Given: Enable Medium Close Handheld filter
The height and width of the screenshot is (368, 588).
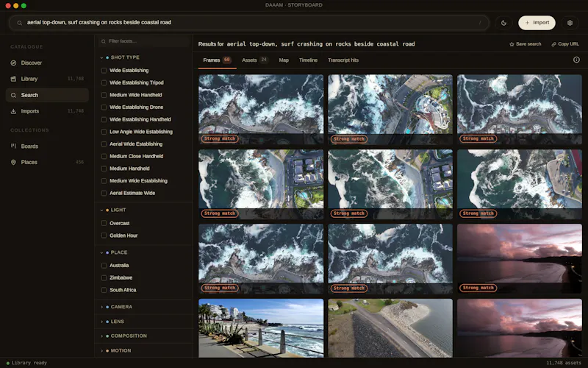Looking at the screenshot, I should click(x=104, y=156).
